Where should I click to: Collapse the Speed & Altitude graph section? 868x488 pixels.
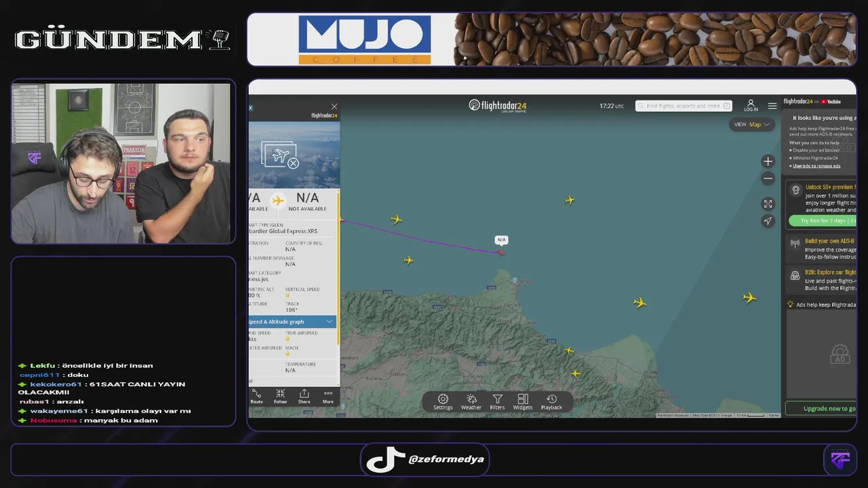[293, 321]
